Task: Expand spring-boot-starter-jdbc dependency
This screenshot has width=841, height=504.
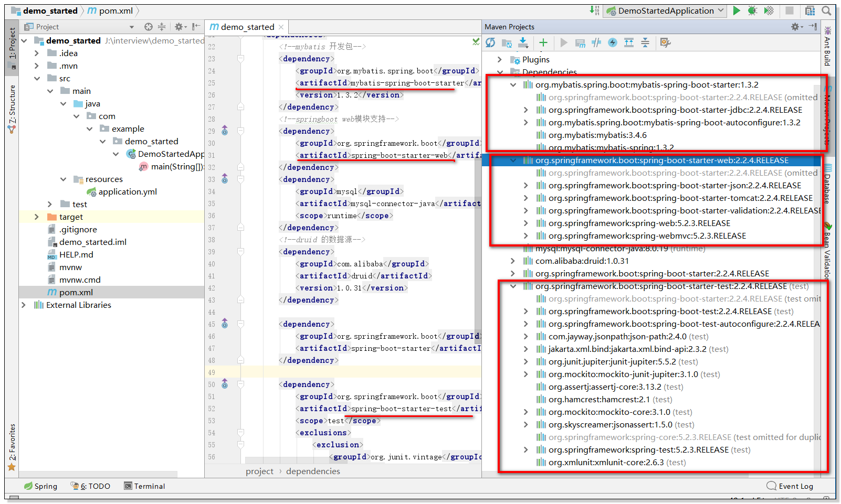Action: point(526,110)
